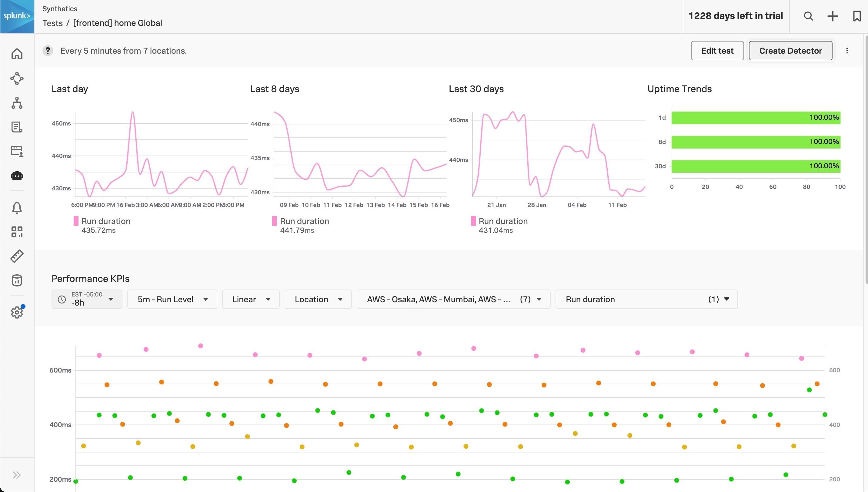The height and width of the screenshot is (492, 868).
Task: Expand the sidebar with double chevron
Action: coord(17,475)
